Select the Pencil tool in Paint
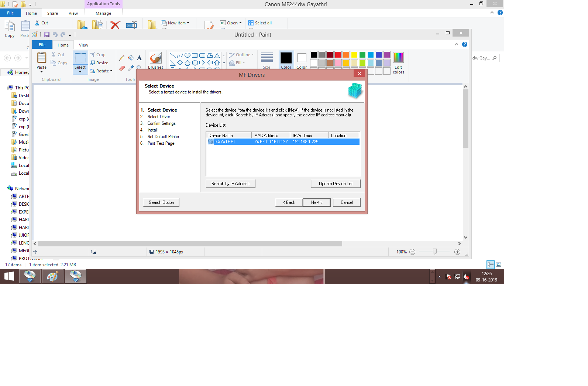The image size is (588, 386). (x=122, y=58)
